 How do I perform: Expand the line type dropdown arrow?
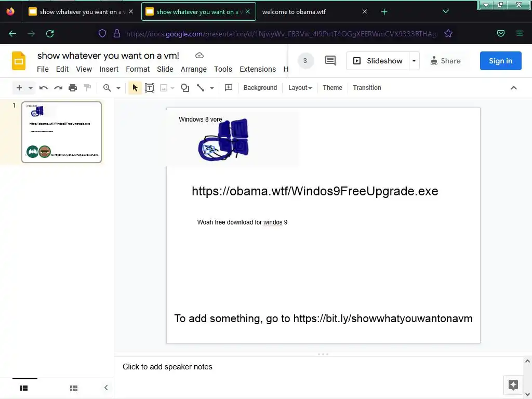click(x=212, y=88)
